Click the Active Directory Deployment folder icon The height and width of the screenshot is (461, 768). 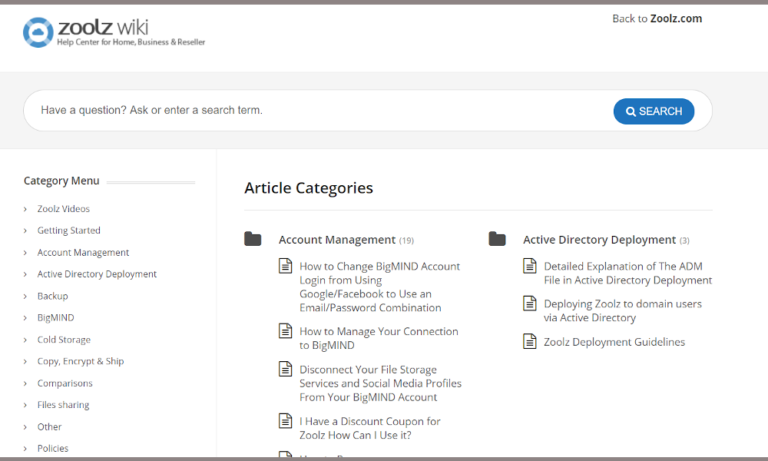[497, 239]
